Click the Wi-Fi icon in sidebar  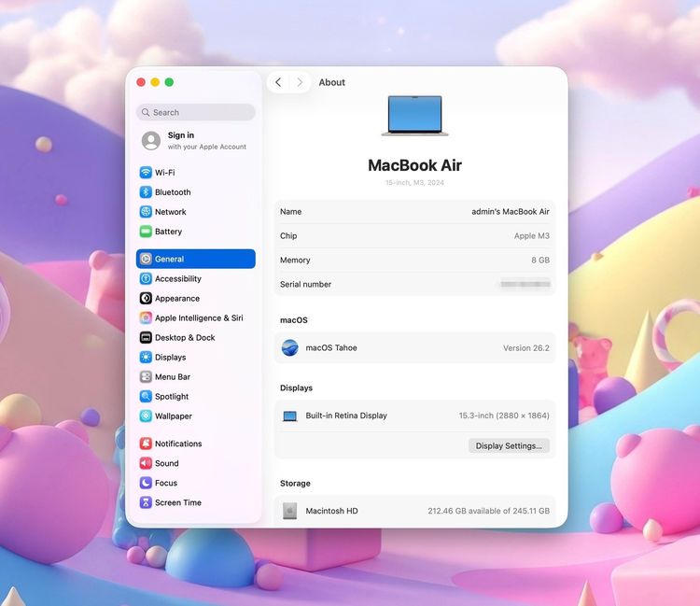pos(146,173)
